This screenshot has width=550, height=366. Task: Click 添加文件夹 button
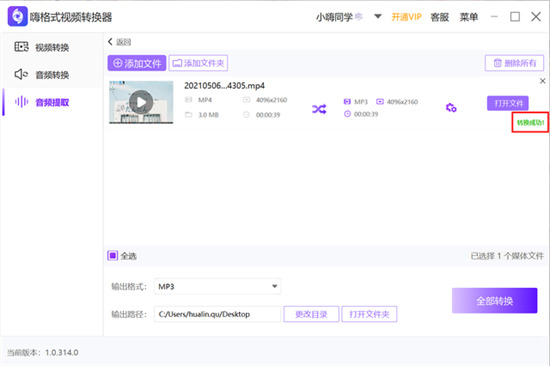coord(198,63)
